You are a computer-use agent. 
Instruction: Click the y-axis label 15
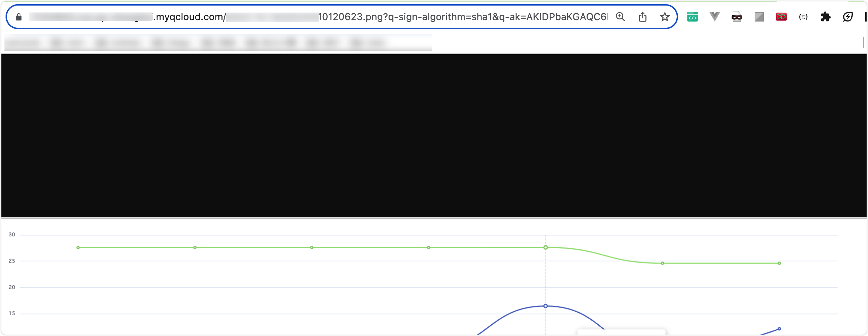point(12,313)
